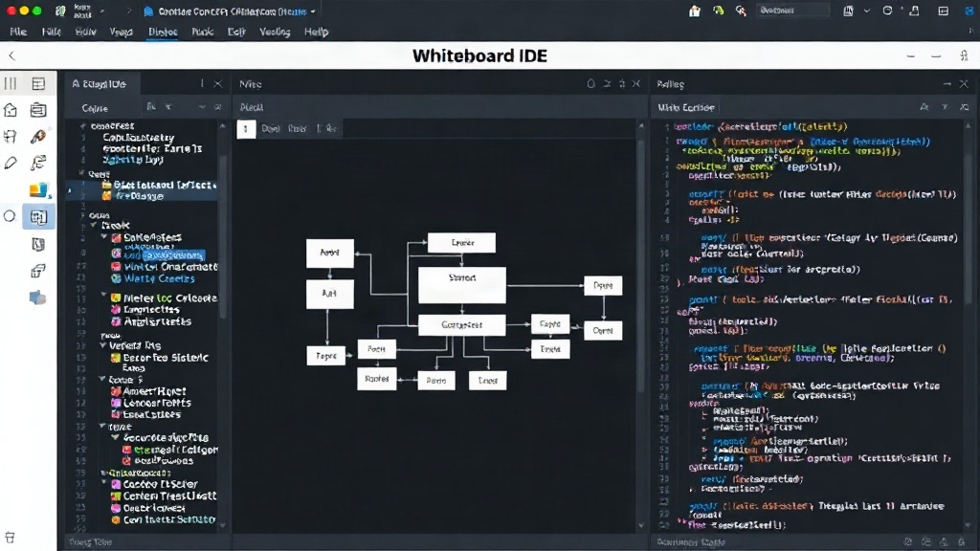Click the trash icon at the sidebar bottom
The width and height of the screenshot is (980, 551).
point(10,538)
